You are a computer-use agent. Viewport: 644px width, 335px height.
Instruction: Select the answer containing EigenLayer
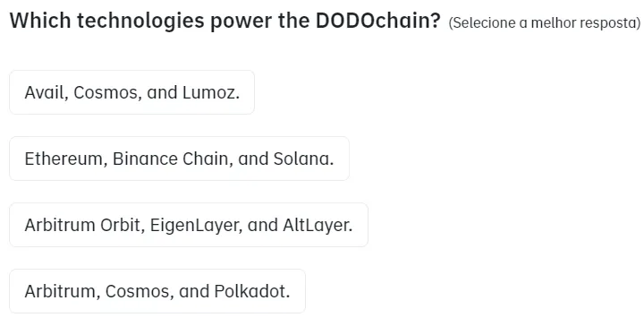pyautogui.click(x=189, y=225)
